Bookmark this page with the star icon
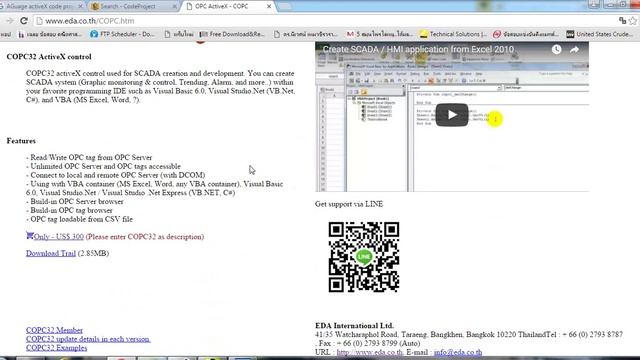Screen dimensions: 640x360 (633, 20)
